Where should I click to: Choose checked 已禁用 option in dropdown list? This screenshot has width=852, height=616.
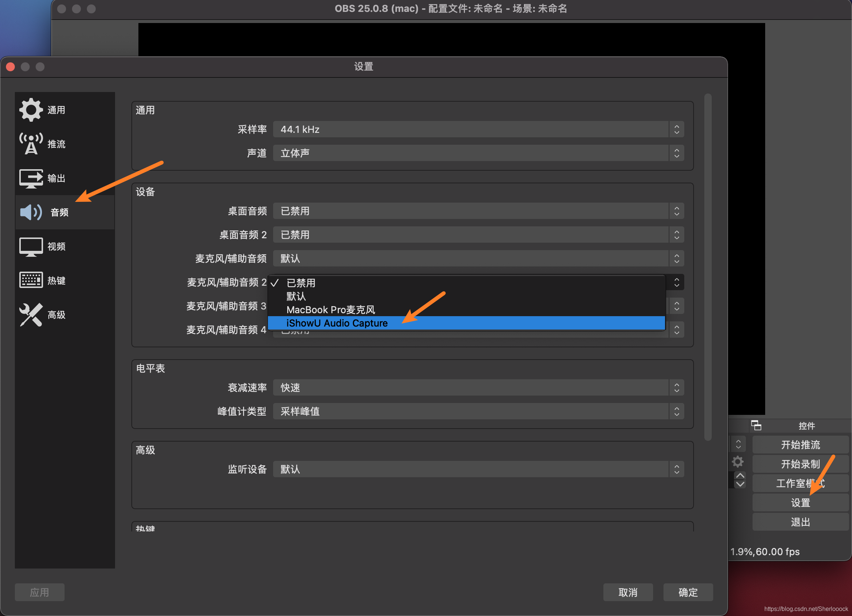[x=301, y=283]
